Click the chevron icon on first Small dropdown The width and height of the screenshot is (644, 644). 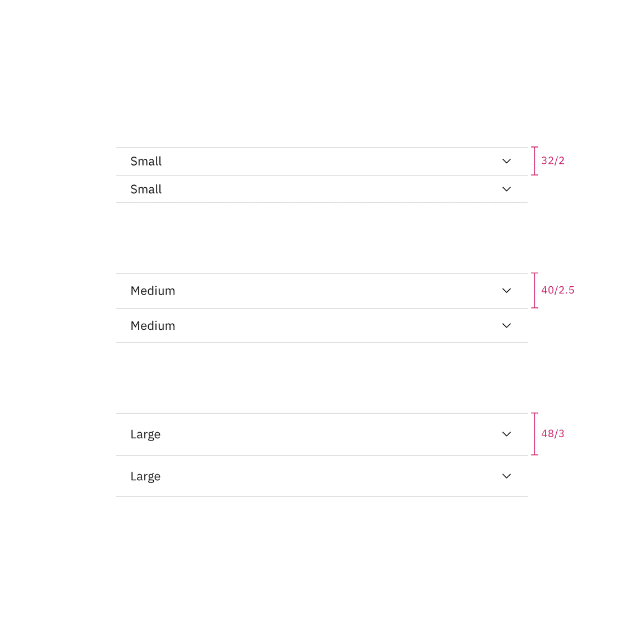[x=506, y=161]
